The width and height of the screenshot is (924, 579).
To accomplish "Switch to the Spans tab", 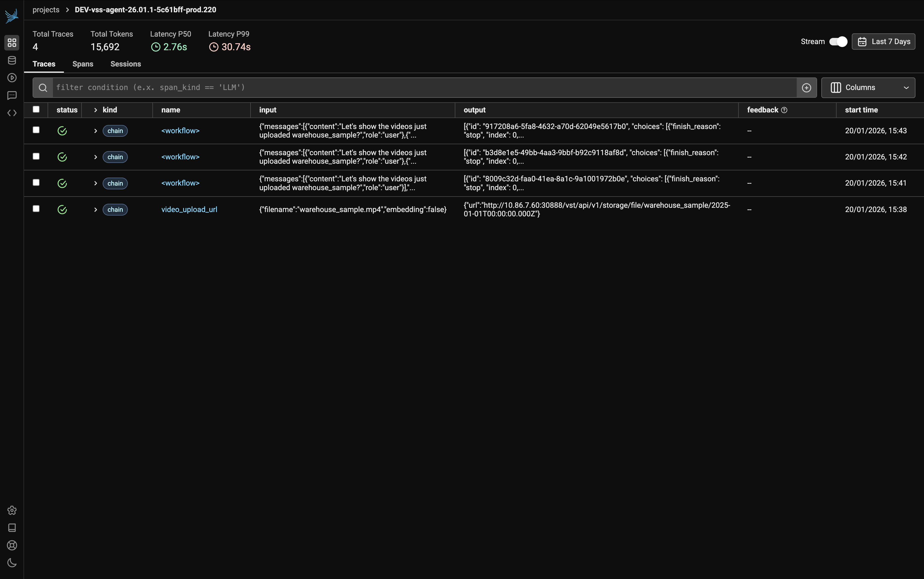I will (x=83, y=64).
